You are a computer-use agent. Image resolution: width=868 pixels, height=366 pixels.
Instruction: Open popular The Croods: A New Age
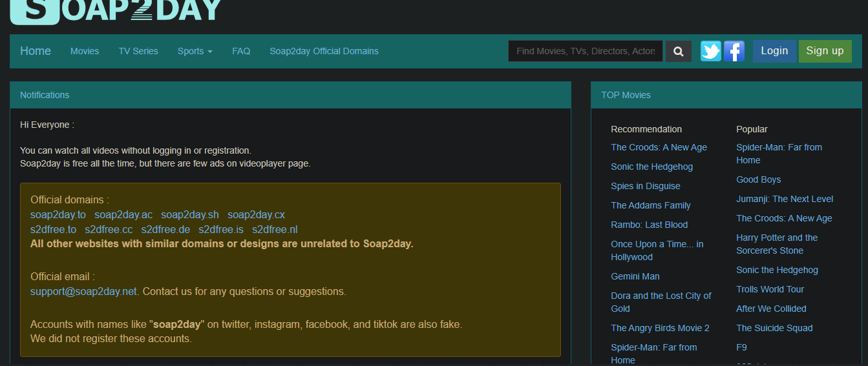click(784, 218)
